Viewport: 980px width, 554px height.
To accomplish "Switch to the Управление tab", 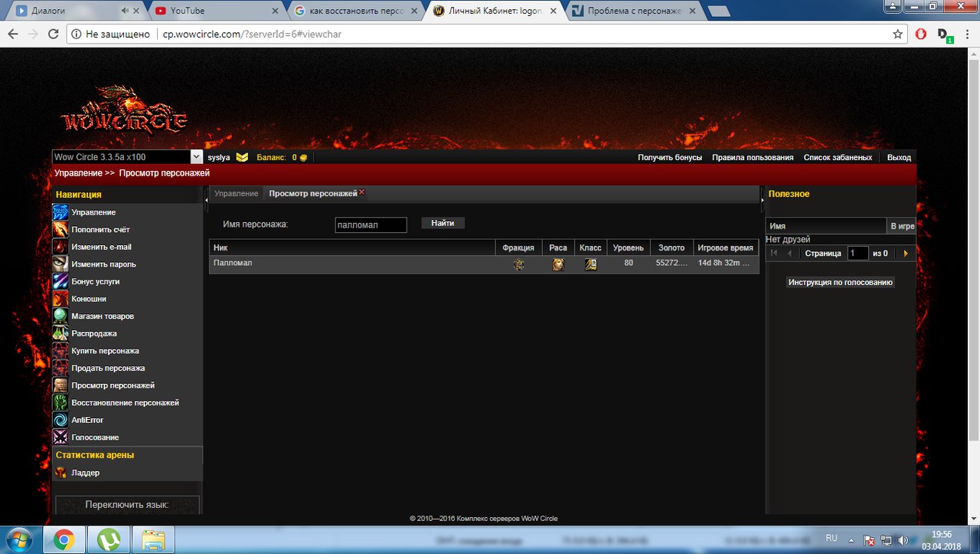I will (x=236, y=194).
